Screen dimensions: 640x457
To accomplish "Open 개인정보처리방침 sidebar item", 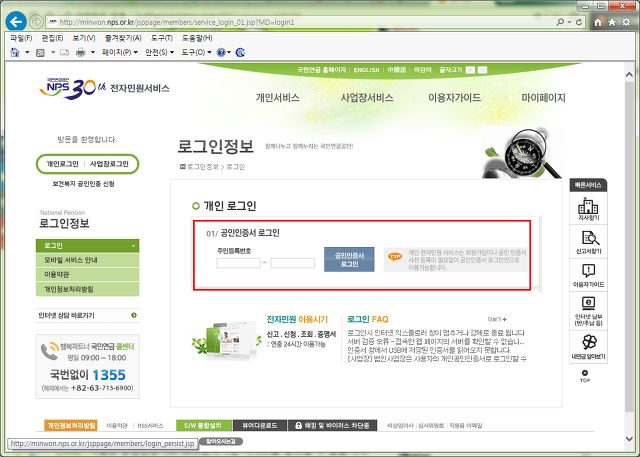I will (x=87, y=289).
